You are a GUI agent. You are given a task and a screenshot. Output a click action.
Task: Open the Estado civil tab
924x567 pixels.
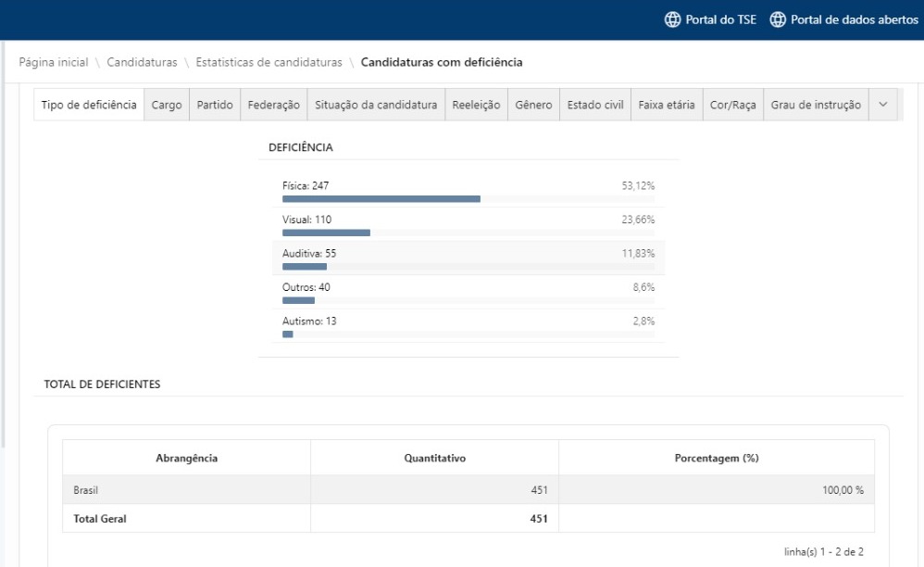(595, 106)
